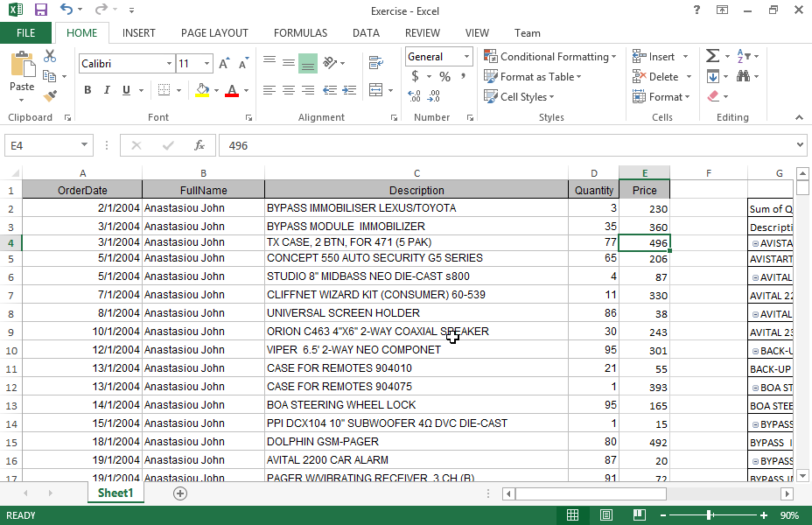Click the Format Painter brush icon
Viewport: 812px width, 525px height.
pyautogui.click(x=50, y=96)
